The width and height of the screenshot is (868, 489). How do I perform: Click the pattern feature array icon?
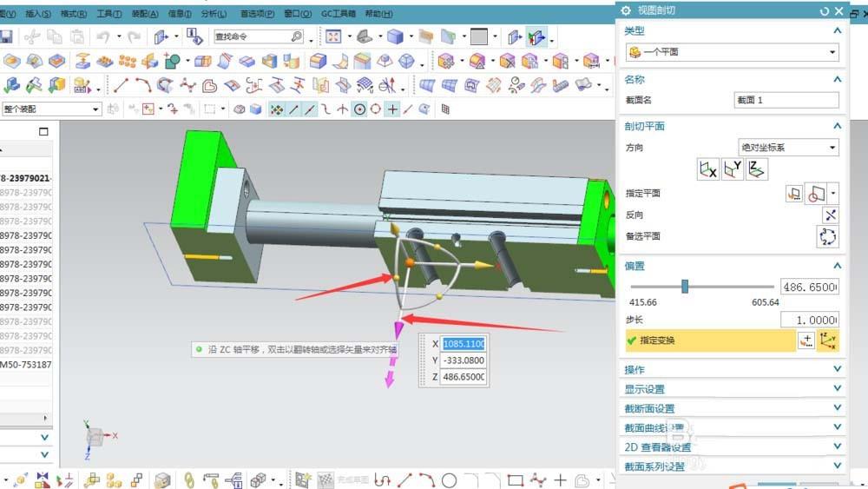point(128,61)
